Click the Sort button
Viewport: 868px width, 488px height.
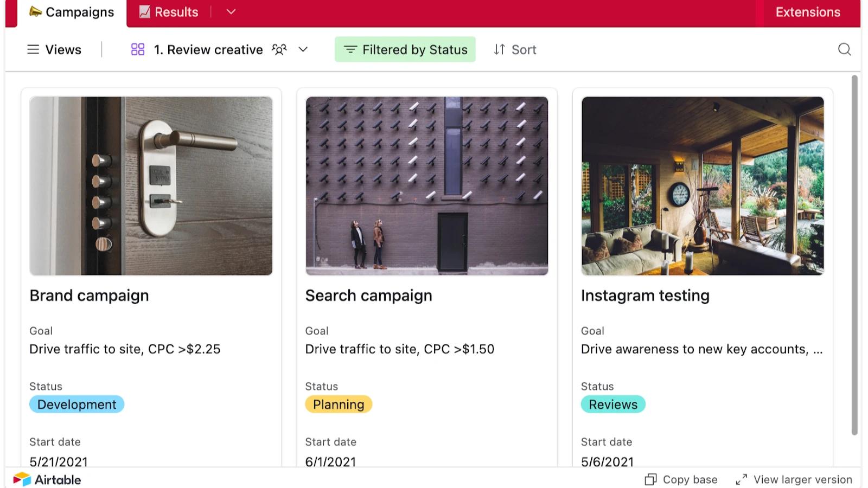[515, 49]
